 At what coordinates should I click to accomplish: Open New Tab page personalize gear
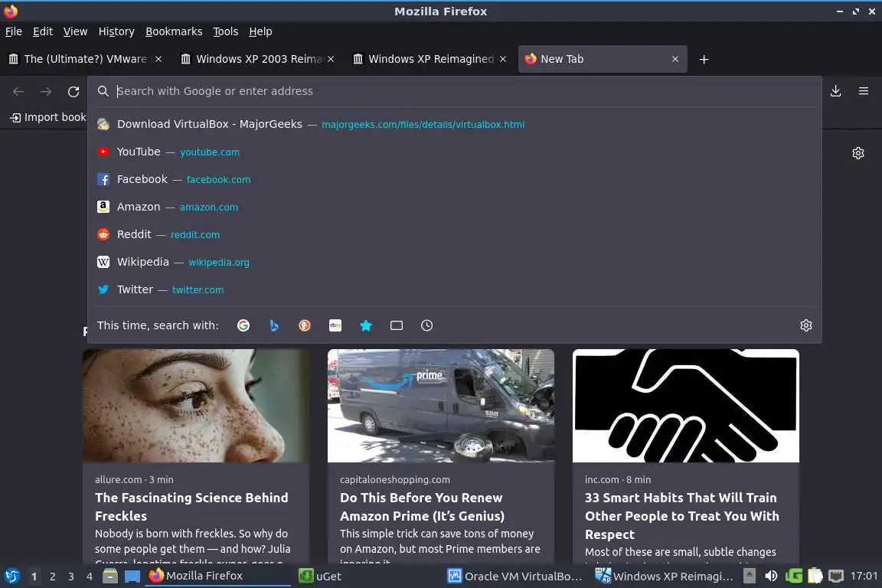coord(857,153)
